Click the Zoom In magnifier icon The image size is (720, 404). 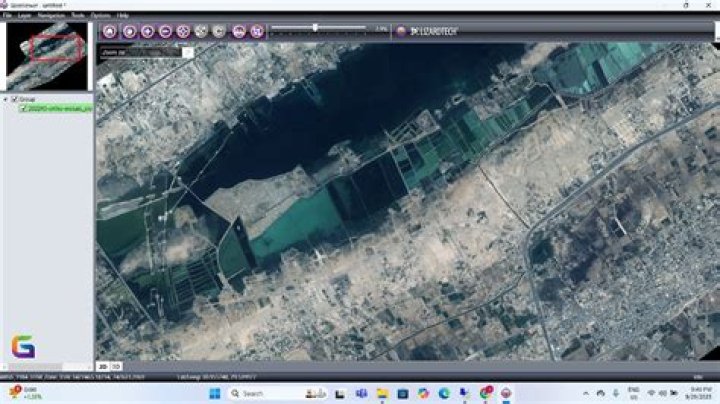tap(147, 31)
